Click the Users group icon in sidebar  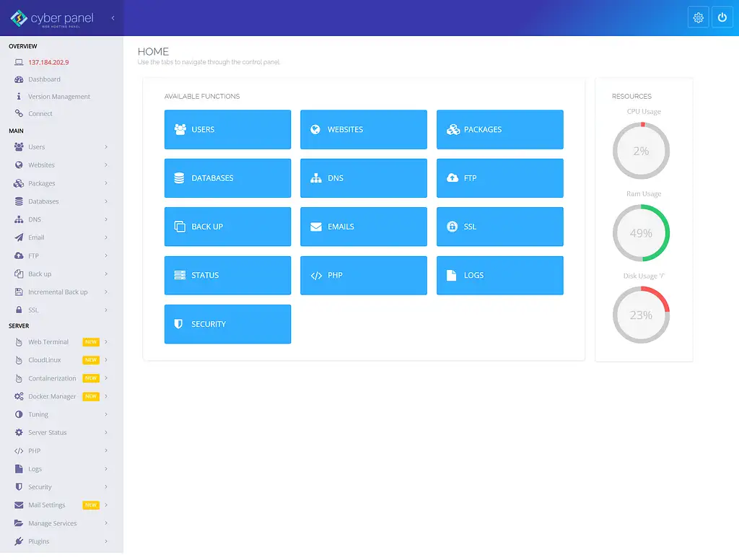pyautogui.click(x=19, y=146)
